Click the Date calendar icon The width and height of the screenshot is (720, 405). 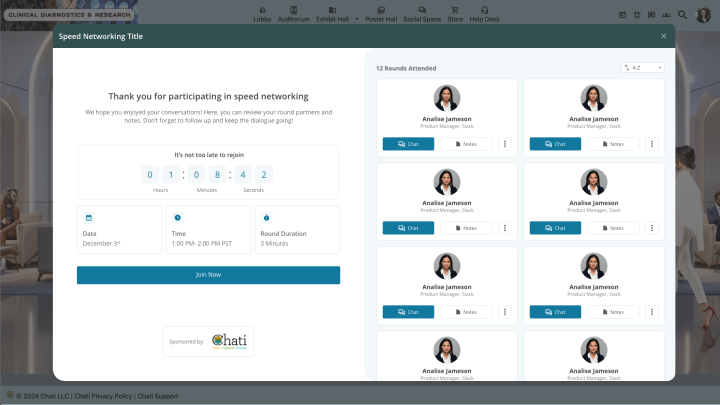coord(89,218)
